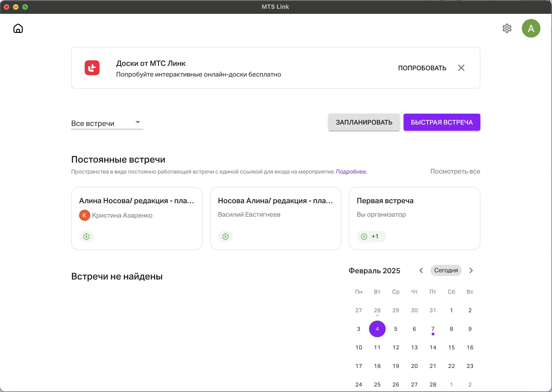Go to the next calendar month
This screenshot has width=552, height=392.
pyautogui.click(x=471, y=270)
